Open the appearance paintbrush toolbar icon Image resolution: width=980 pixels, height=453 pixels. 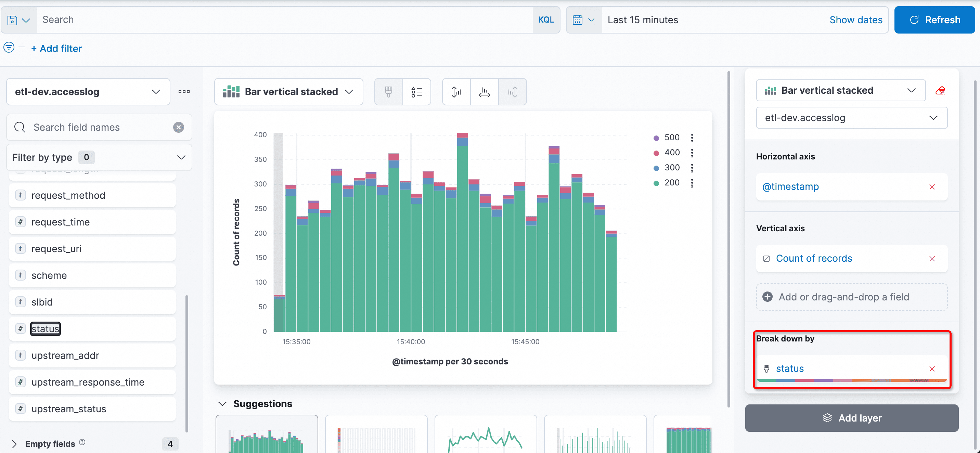[x=388, y=92]
